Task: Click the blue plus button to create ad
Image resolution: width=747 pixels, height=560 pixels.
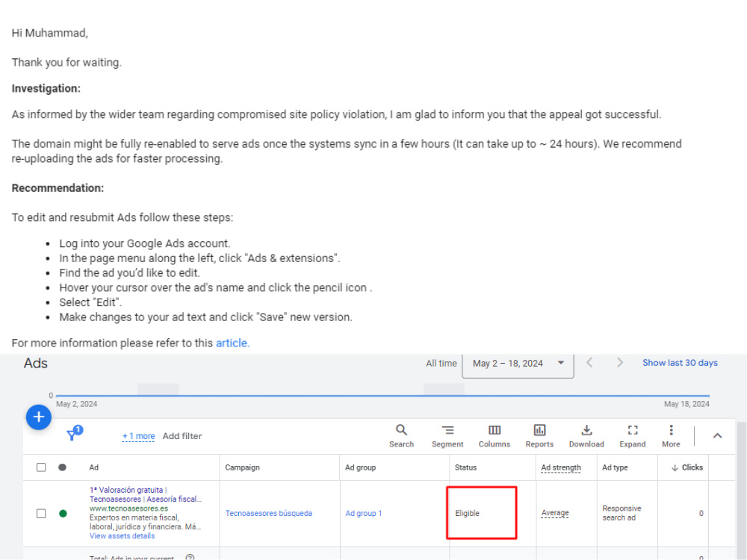Action: pyautogui.click(x=39, y=417)
